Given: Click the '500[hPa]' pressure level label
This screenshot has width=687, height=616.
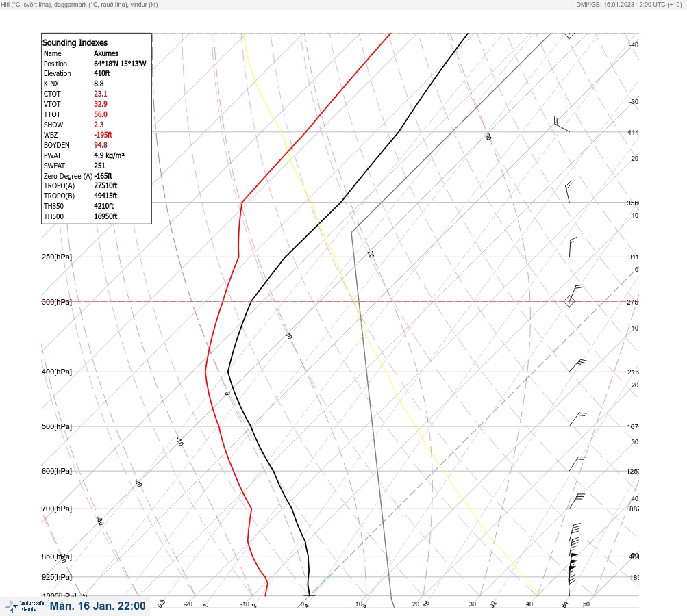Looking at the screenshot, I should (57, 426).
